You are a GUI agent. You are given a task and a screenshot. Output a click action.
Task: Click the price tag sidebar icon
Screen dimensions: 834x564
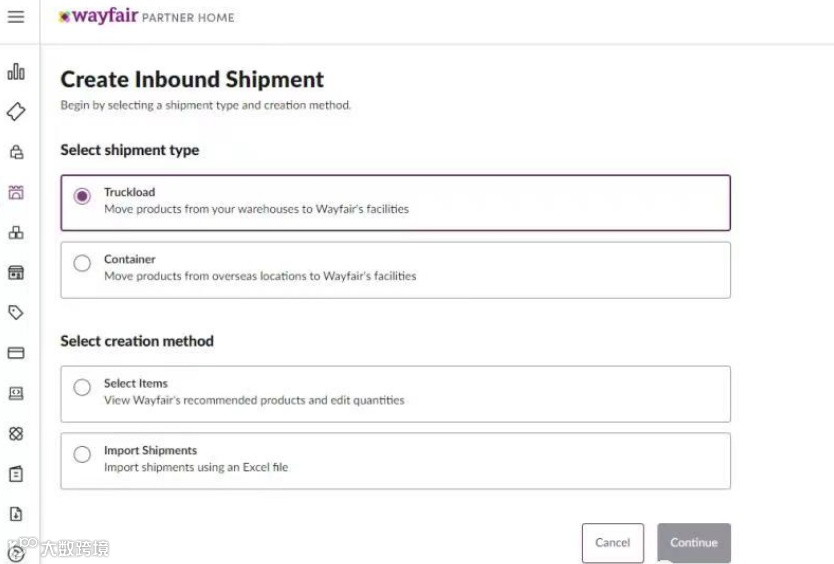tap(16, 313)
